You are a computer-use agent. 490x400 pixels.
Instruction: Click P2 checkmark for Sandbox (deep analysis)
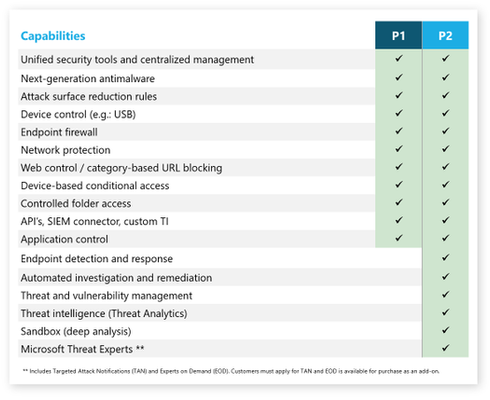pyautogui.click(x=445, y=330)
